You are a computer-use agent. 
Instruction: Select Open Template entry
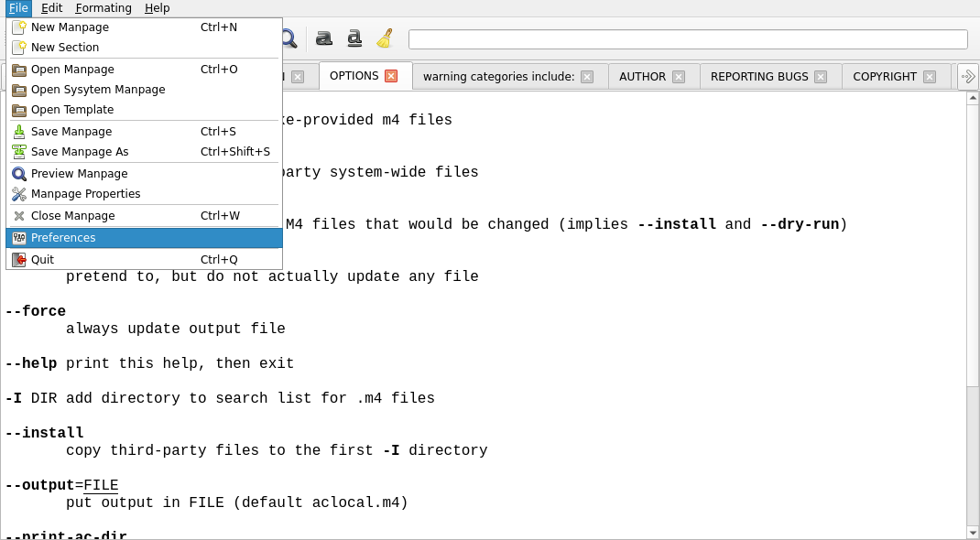tap(72, 110)
